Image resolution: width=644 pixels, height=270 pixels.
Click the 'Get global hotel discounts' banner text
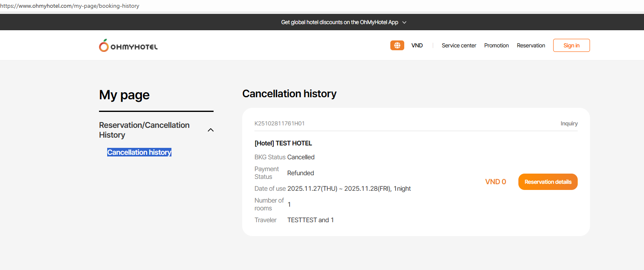[x=339, y=22]
